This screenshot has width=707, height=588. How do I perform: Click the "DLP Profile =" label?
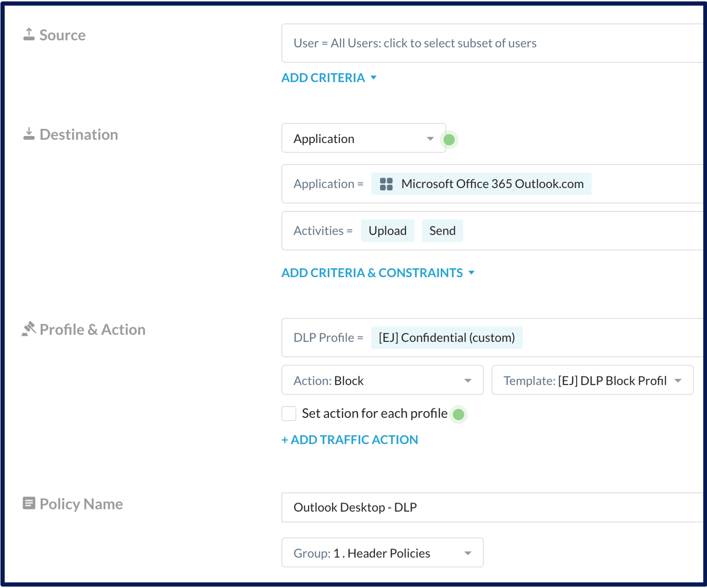click(x=328, y=337)
